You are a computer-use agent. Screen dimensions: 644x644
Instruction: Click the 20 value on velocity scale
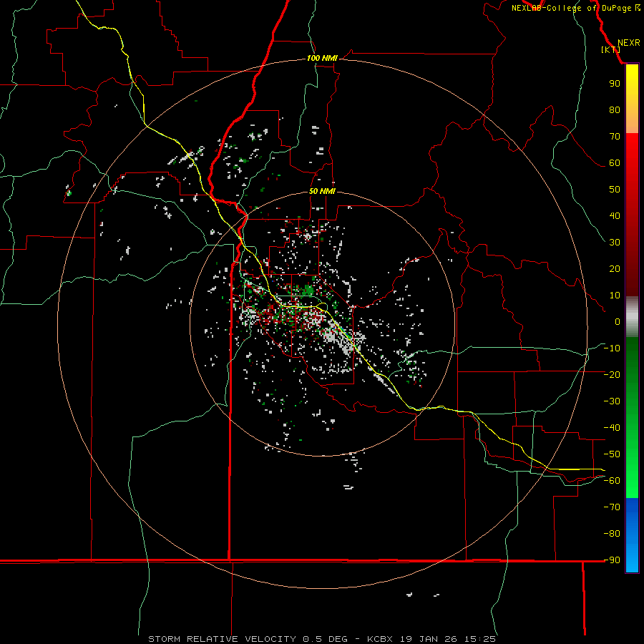click(615, 269)
